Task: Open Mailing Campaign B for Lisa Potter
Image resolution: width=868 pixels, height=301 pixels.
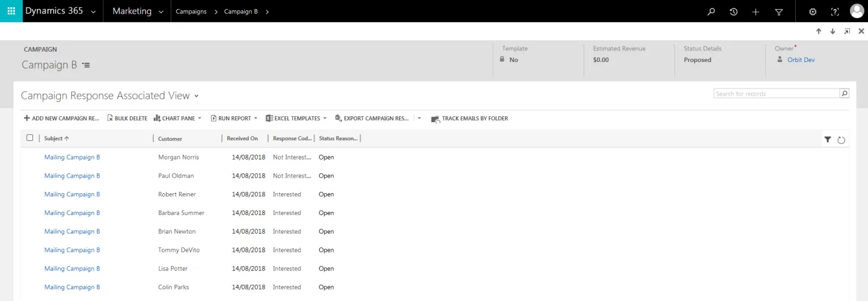Action: point(72,268)
